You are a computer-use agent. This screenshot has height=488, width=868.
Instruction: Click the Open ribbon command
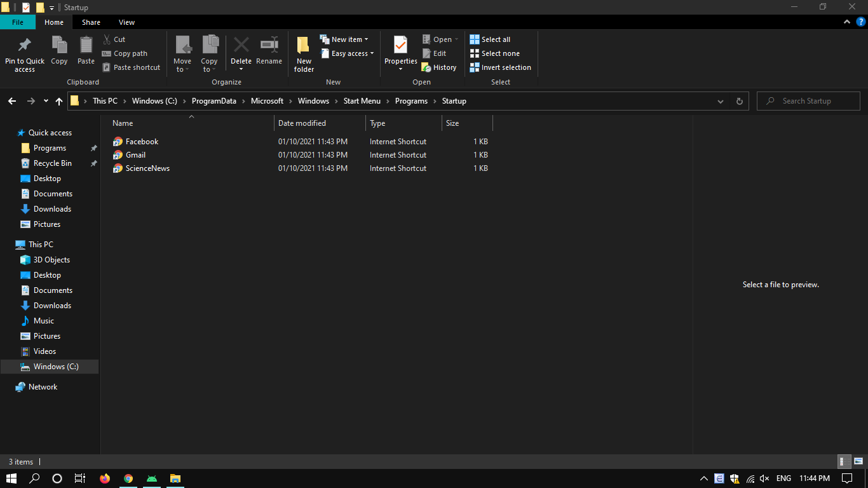[x=440, y=39]
